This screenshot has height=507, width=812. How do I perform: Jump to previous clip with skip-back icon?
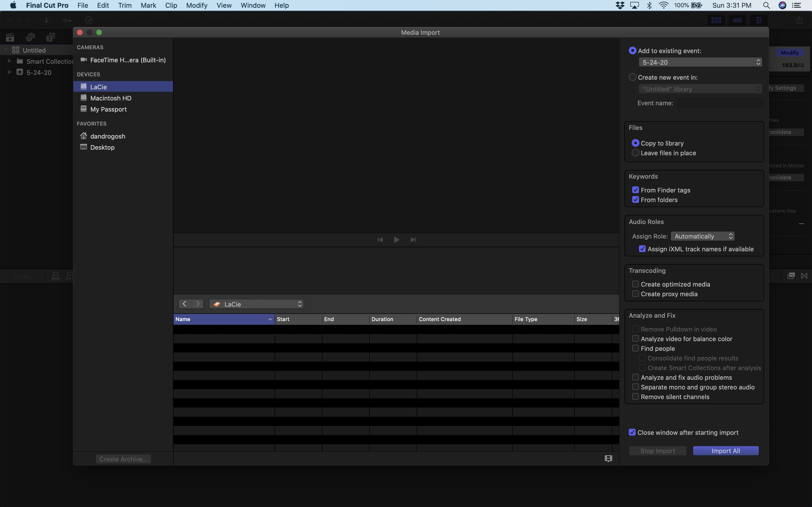coord(380,240)
